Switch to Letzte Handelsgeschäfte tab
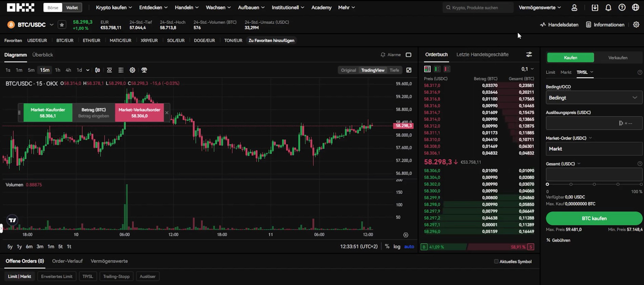 pos(482,54)
